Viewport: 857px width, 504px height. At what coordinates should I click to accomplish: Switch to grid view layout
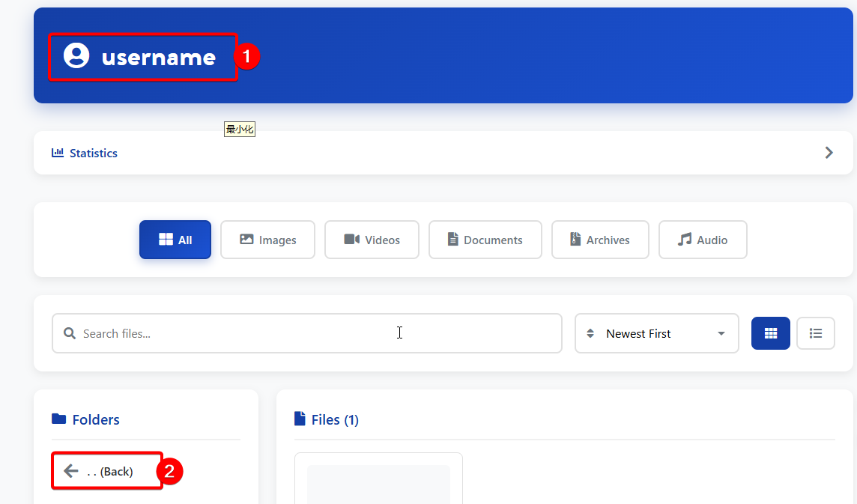coord(770,333)
